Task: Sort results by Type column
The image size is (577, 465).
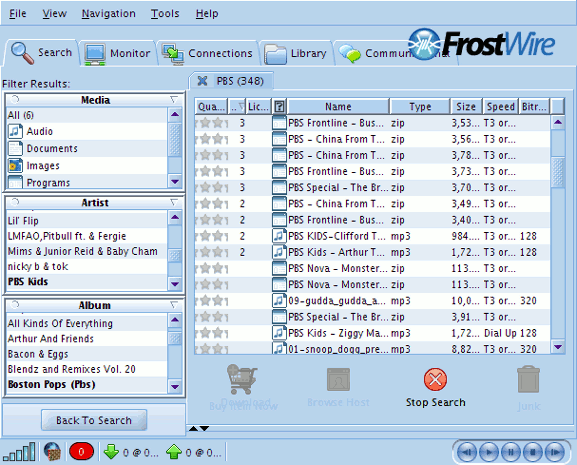Action: coord(420,107)
